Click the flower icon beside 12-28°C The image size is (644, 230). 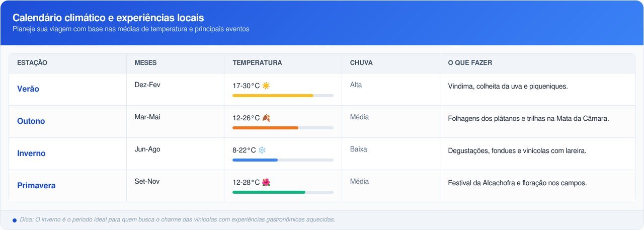pyautogui.click(x=266, y=183)
